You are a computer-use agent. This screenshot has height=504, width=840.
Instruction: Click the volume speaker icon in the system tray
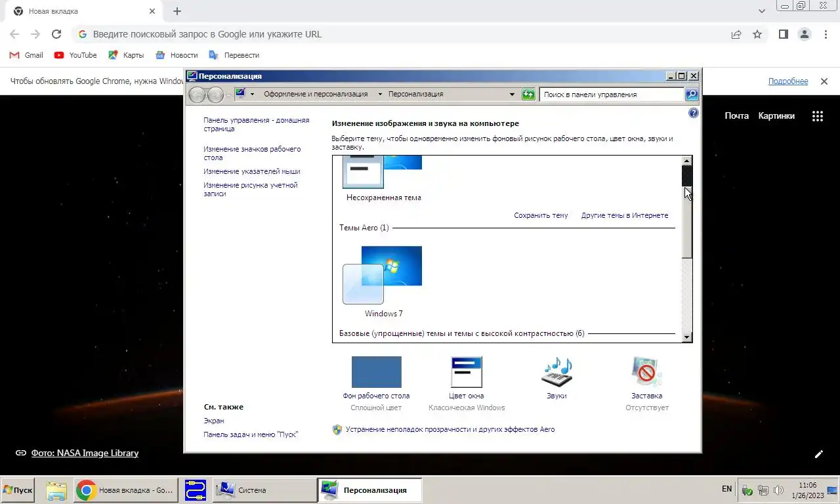778,490
